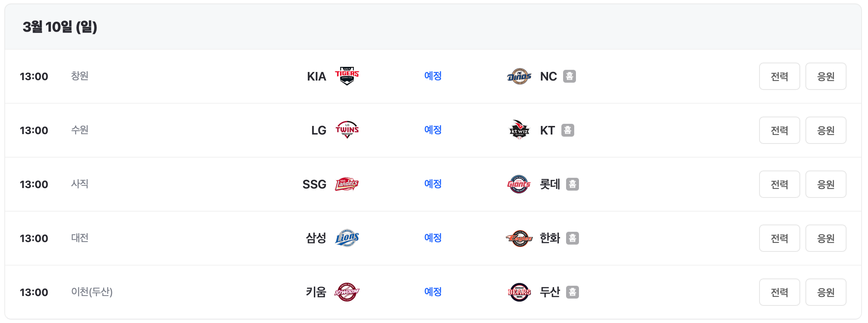Click the Doosan Bears logo

[x=519, y=292]
